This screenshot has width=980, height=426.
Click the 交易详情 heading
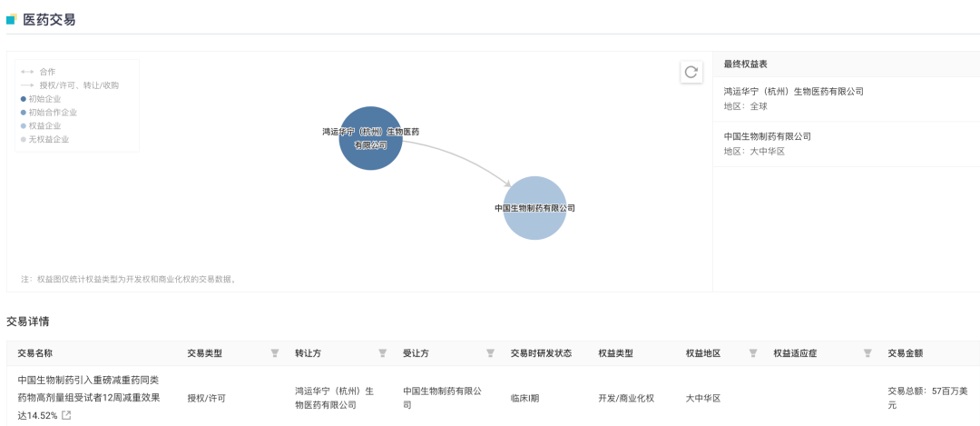click(x=28, y=322)
